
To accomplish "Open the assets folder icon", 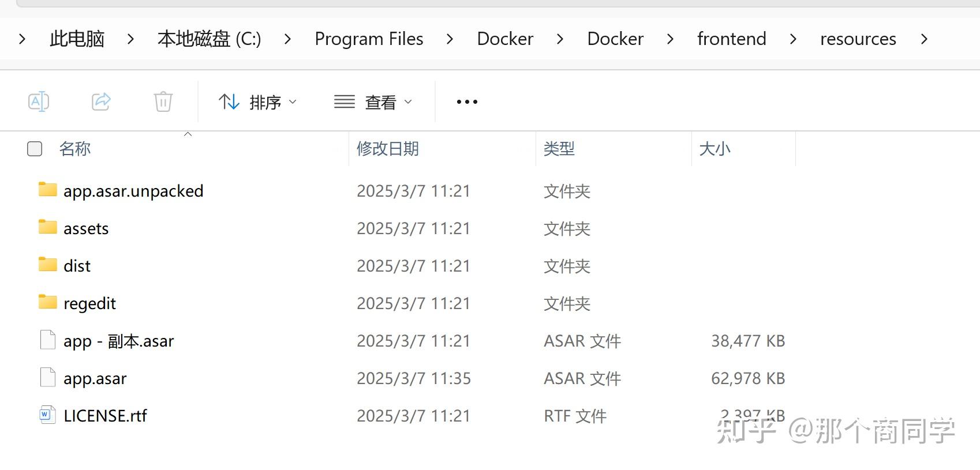I will 47,227.
